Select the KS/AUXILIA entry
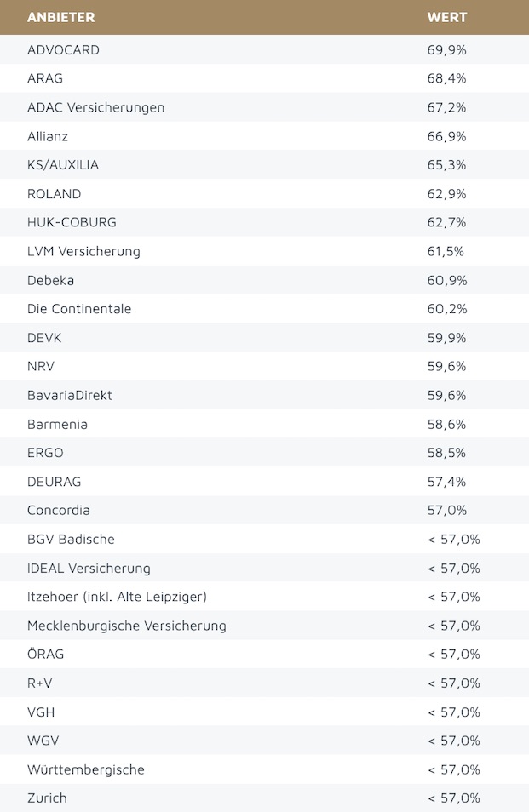Screen dimensions: 529x812 click(63, 165)
